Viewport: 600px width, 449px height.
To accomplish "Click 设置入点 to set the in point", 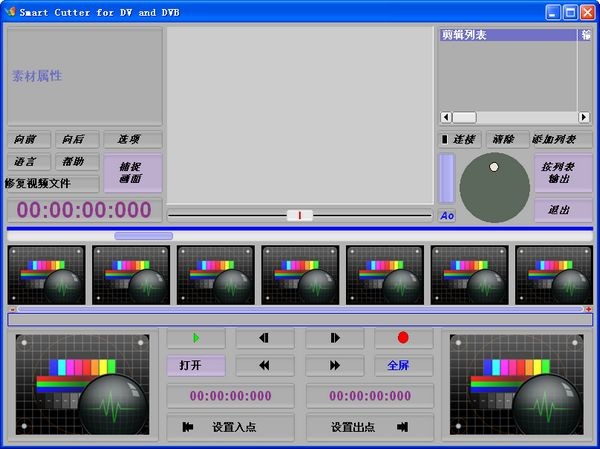I will (x=230, y=427).
